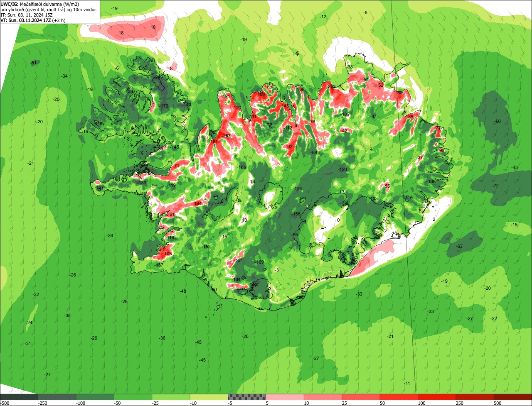The image size is (532, 406).
Task: Click the '52' value on the map
Action: (x=381, y=85)
